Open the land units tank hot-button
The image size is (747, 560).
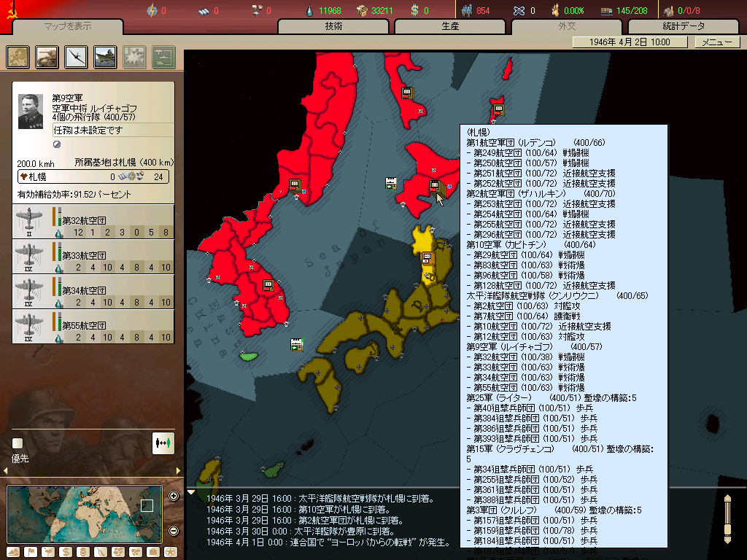click(x=47, y=57)
